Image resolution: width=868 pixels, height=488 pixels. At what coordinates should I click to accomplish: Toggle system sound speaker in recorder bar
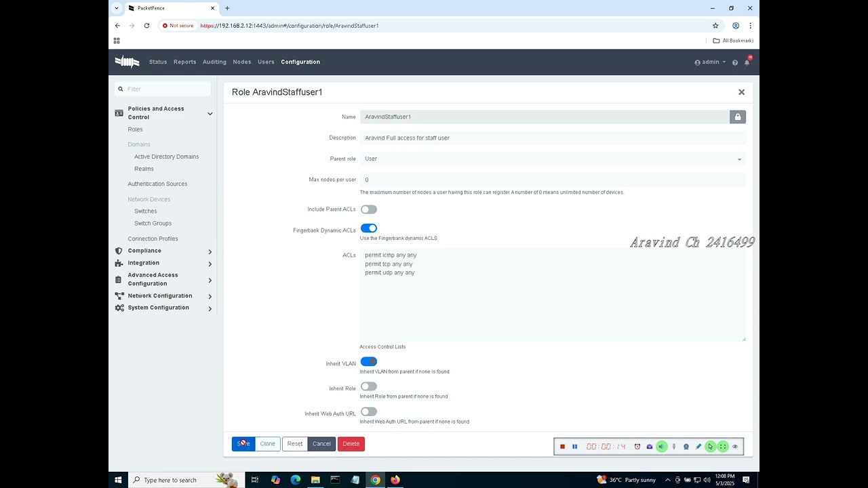661,447
